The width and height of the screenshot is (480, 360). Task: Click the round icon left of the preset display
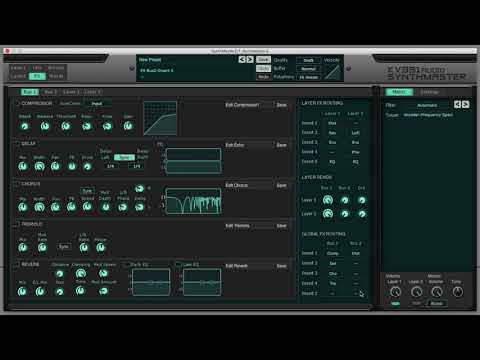click(x=132, y=68)
